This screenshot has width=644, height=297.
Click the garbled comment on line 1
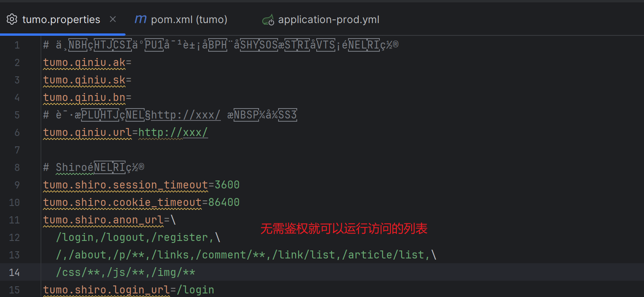[221, 45]
